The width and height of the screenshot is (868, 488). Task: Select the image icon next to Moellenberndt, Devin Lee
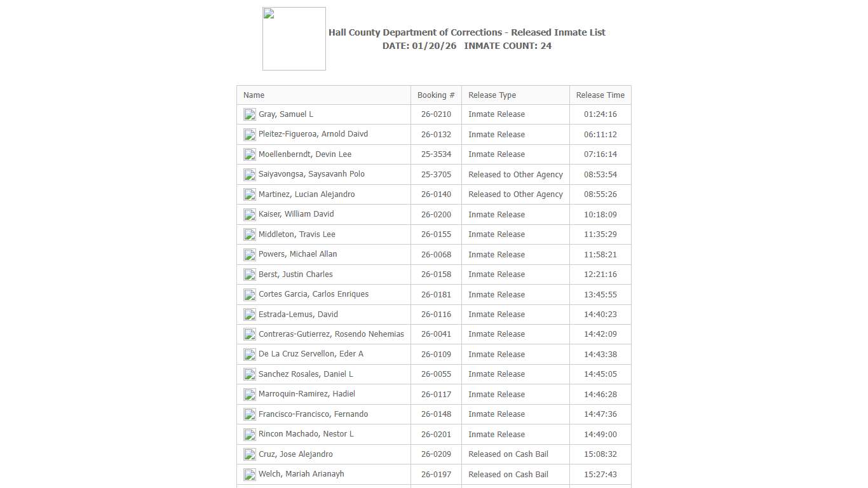click(x=249, y=154)
